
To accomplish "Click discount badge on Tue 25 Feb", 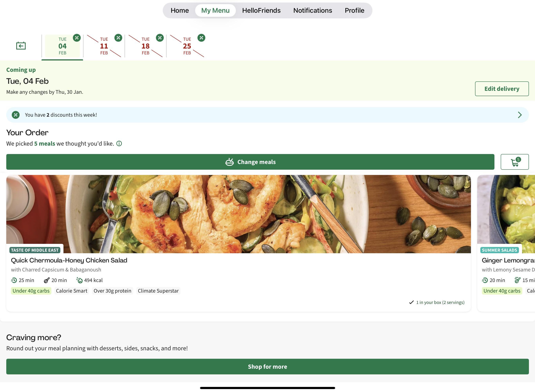I will coord(201,38).
